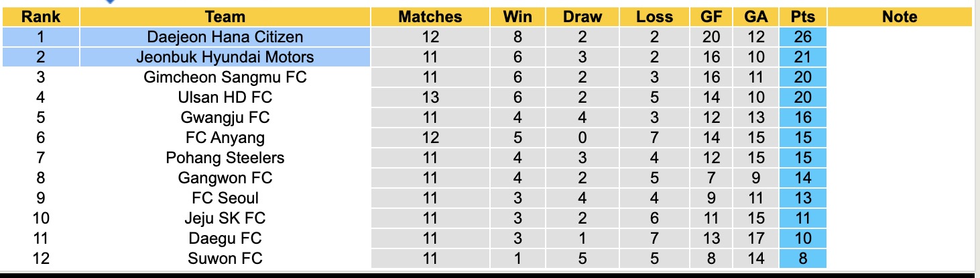
Task: Click Daegu FC team name
Action: click(225, 238)
